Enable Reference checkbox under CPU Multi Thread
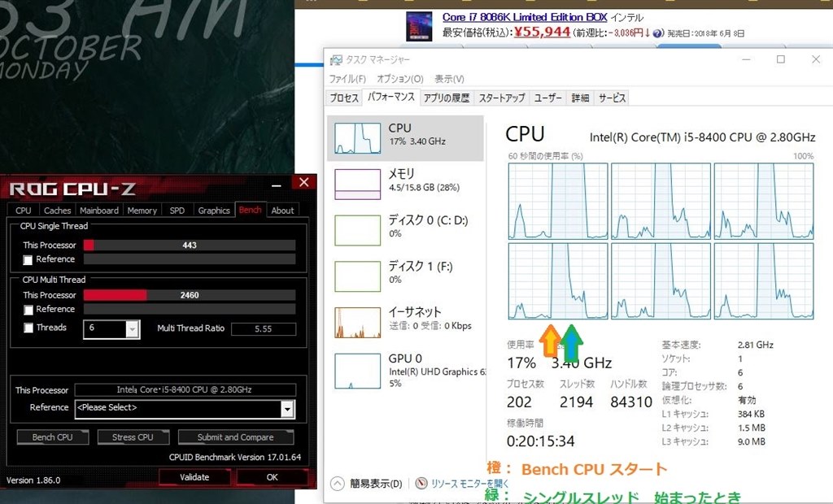 28,310
